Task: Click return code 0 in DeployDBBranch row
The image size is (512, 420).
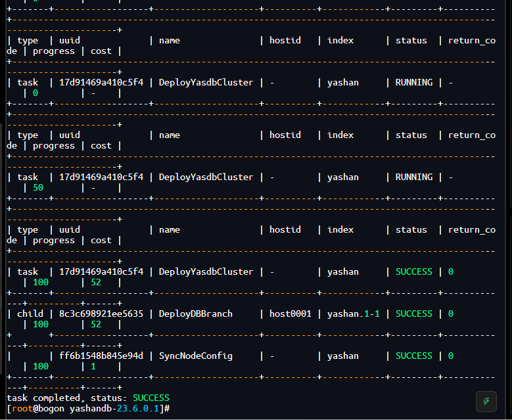Action: [451, 314]
